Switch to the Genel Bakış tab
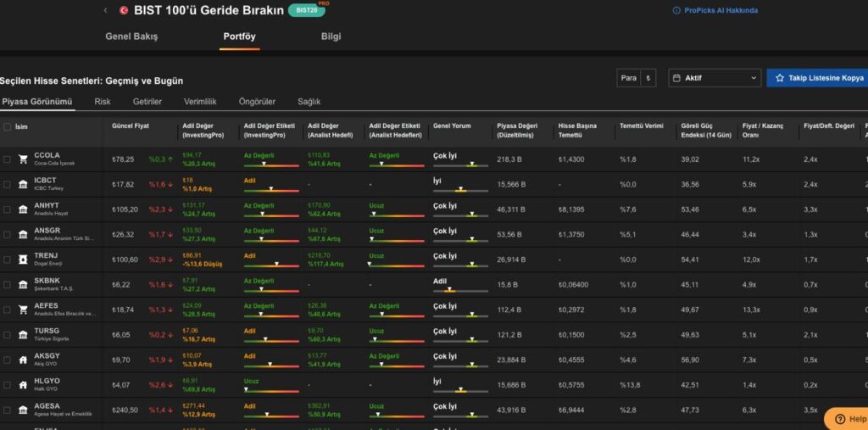Viewport: 868px width, 430px height. 131,36
